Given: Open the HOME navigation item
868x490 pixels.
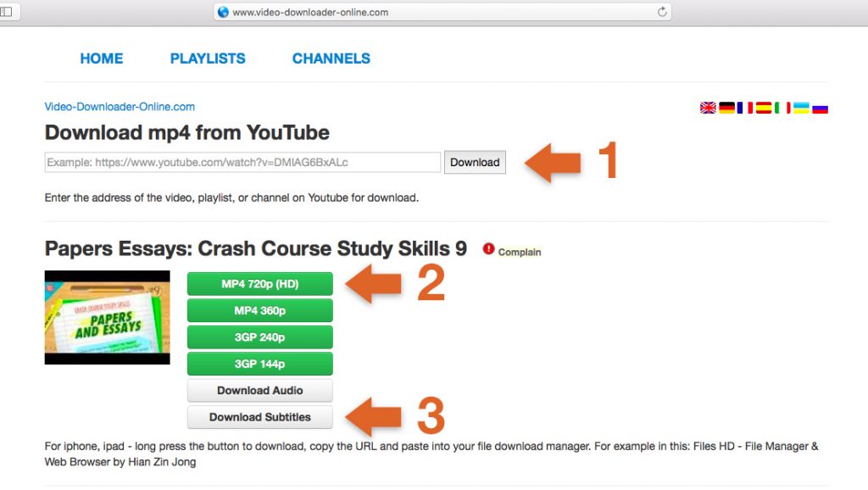Looking at the screenshot, I should coord(102,58).
